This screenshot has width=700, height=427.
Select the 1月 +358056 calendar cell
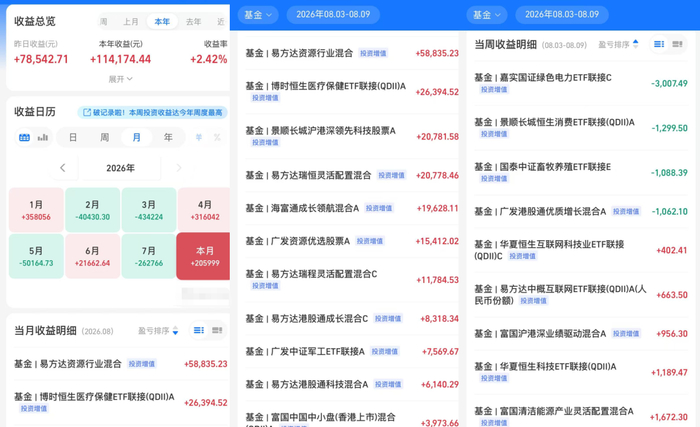click(x=36, y=210)
